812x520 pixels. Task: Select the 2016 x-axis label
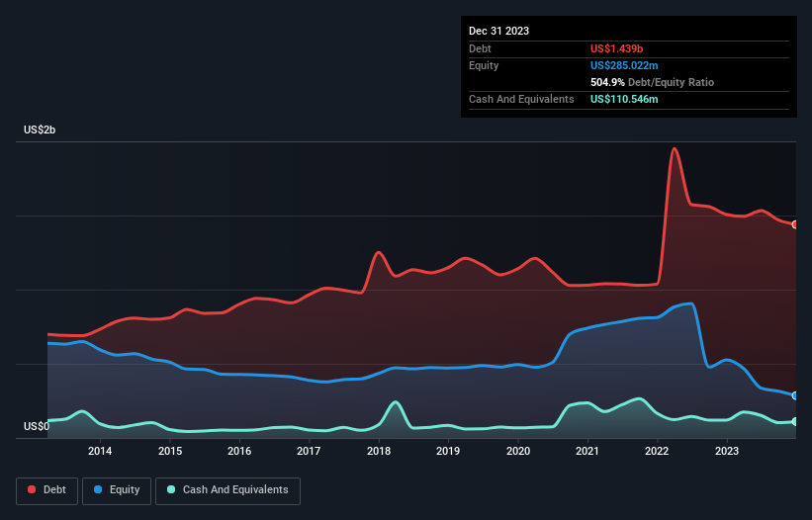pos(239,451)
